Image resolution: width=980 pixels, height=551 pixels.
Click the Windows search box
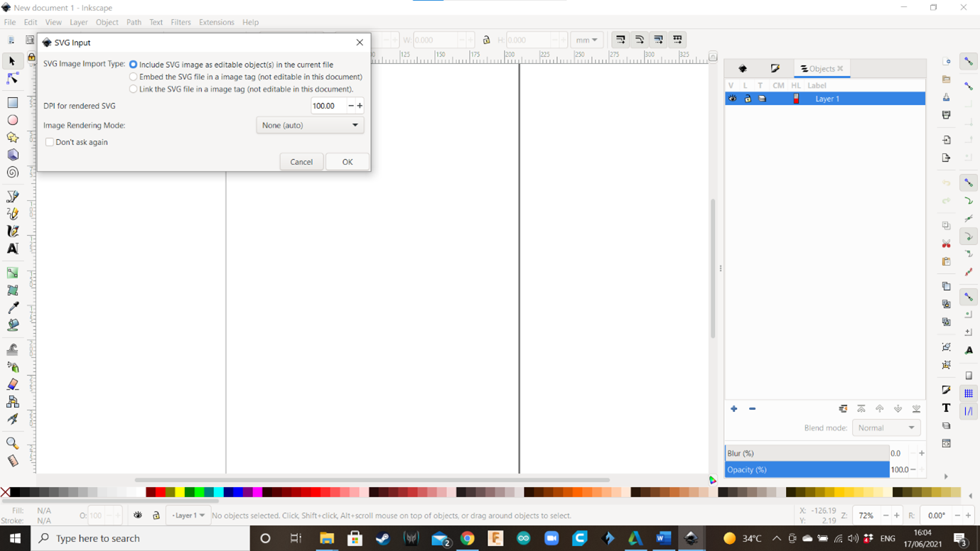click(x=140, y=538)
